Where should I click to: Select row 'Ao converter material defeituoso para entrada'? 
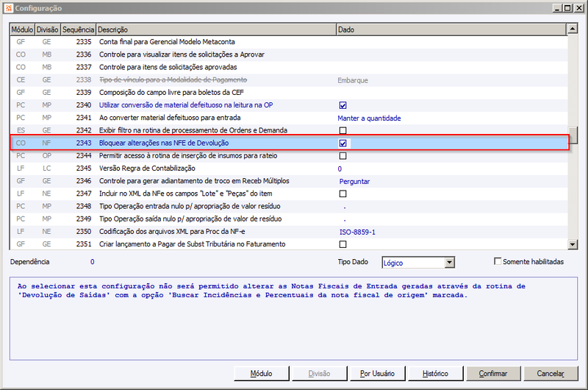point(288,118)
